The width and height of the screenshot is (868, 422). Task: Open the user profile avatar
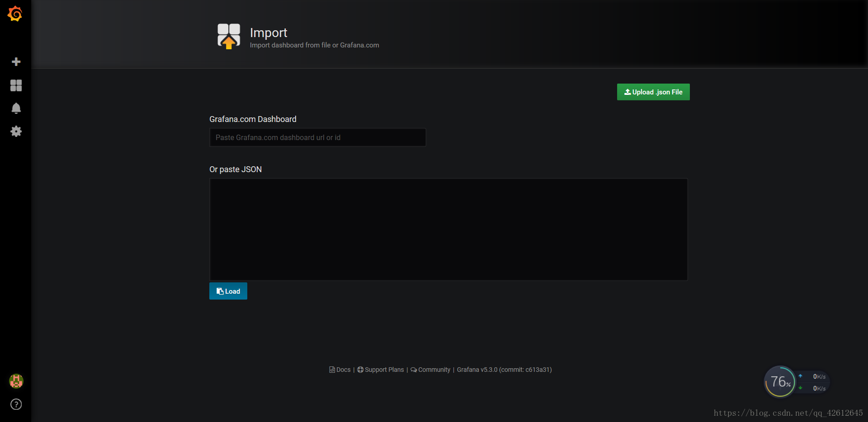pos(16,381)
